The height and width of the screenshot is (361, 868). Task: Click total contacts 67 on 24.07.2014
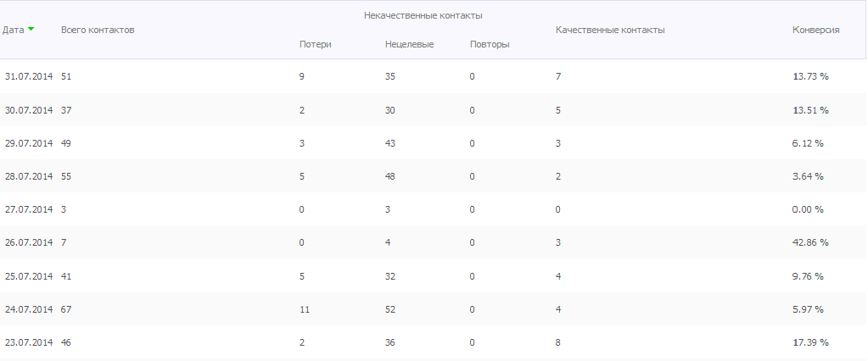(66, 309)
